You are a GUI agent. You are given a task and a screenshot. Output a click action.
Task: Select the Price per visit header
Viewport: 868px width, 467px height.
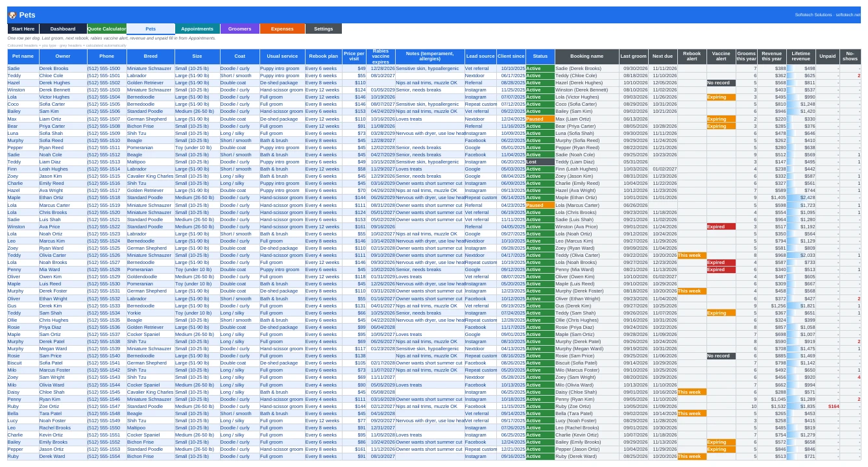354,57
